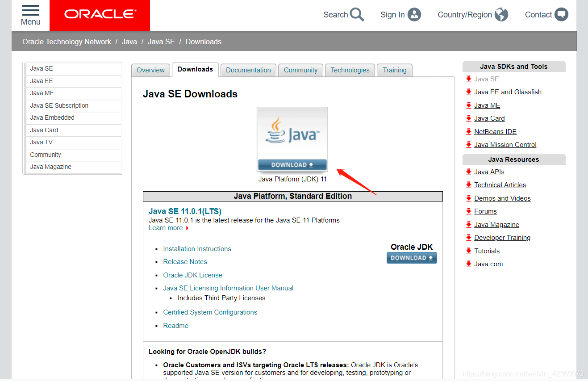Screen dimensions: 588x382
Task: Click the Search text label
Action: point(335,15)
